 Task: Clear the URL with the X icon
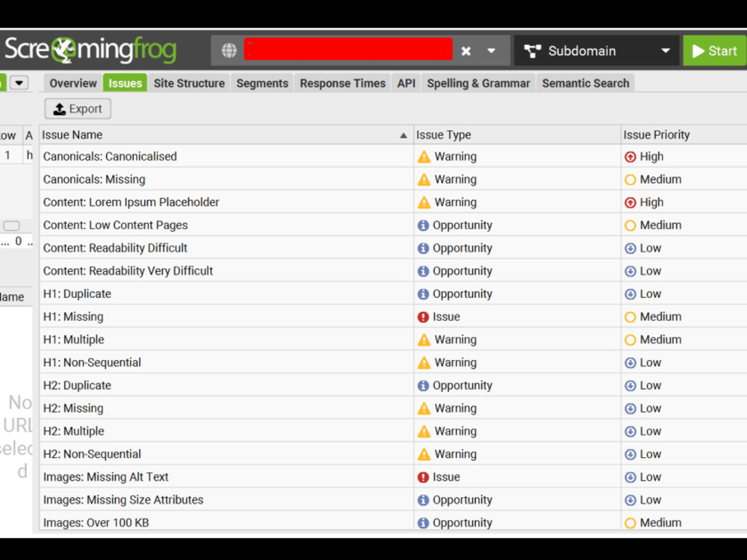[466, 51]
